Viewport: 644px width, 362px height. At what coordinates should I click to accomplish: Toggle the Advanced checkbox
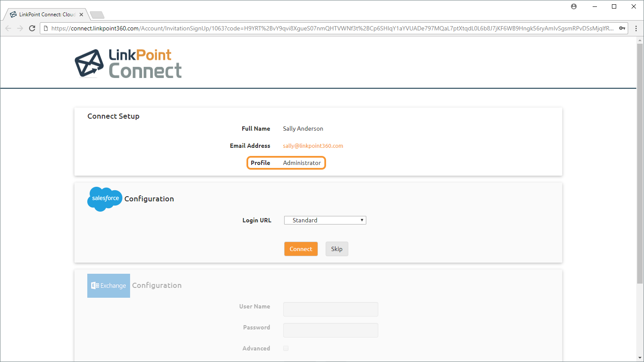(x=286, y=348)
